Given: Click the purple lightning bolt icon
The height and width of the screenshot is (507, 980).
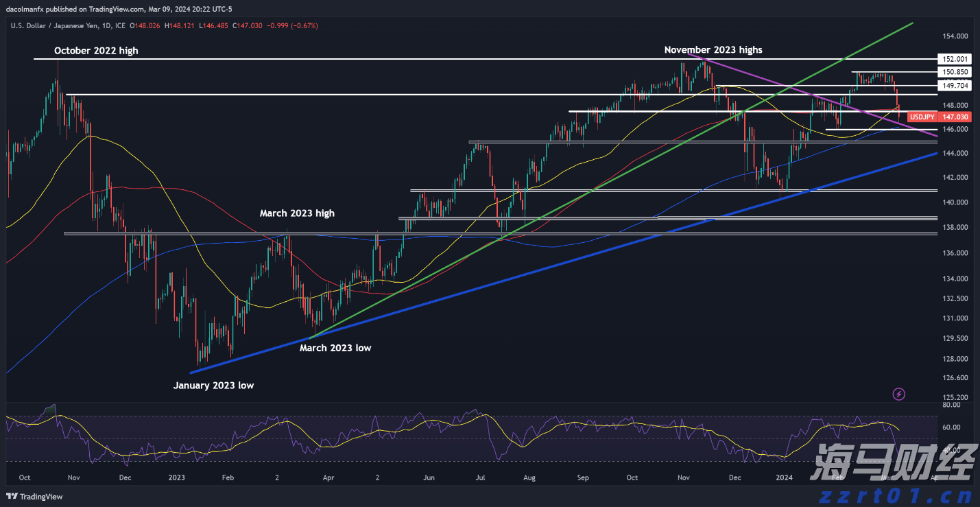Looking at the screenshot, I should (x=899, y=394).
